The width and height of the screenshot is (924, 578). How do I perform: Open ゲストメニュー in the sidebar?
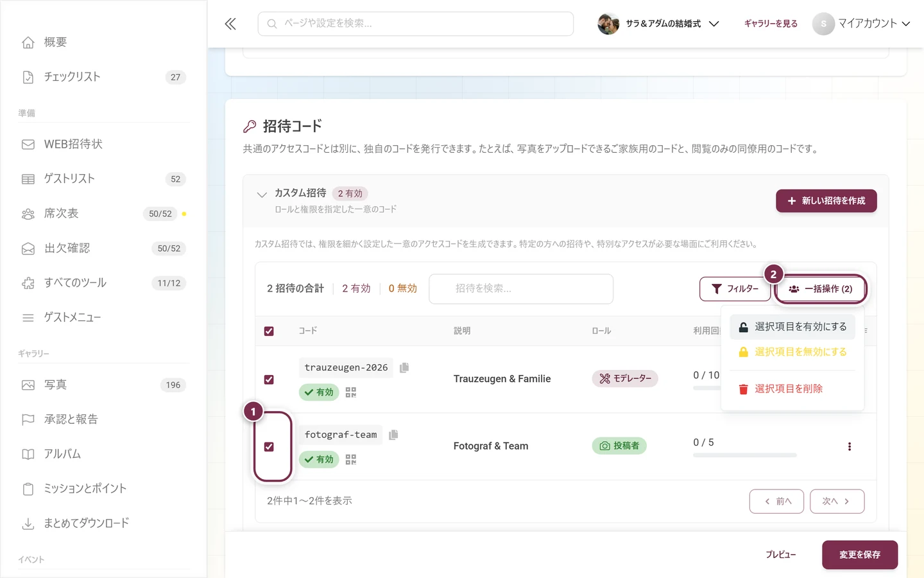click(103, 318)
